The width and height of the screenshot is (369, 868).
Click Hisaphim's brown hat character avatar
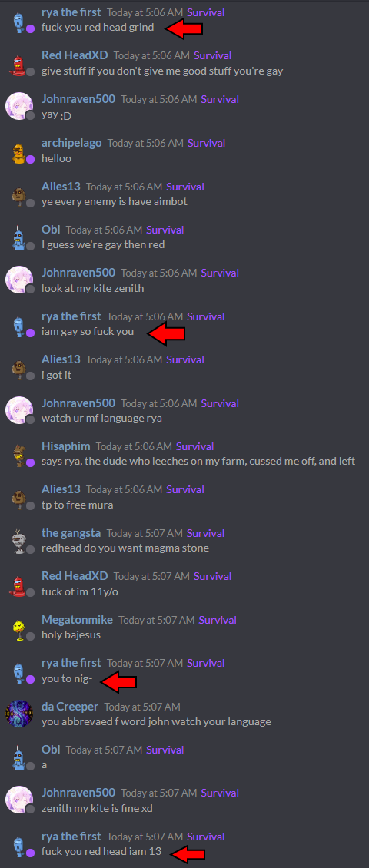tap(19, 455)
